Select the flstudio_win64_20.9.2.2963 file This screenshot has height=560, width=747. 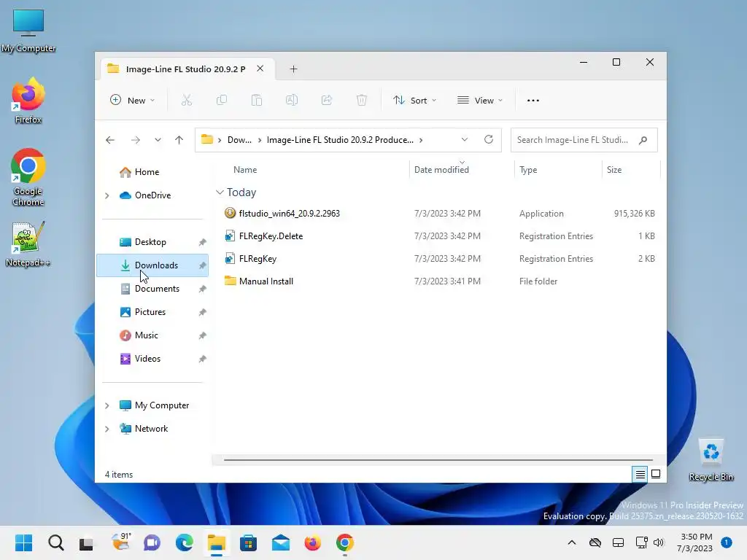tap(438, 214)
